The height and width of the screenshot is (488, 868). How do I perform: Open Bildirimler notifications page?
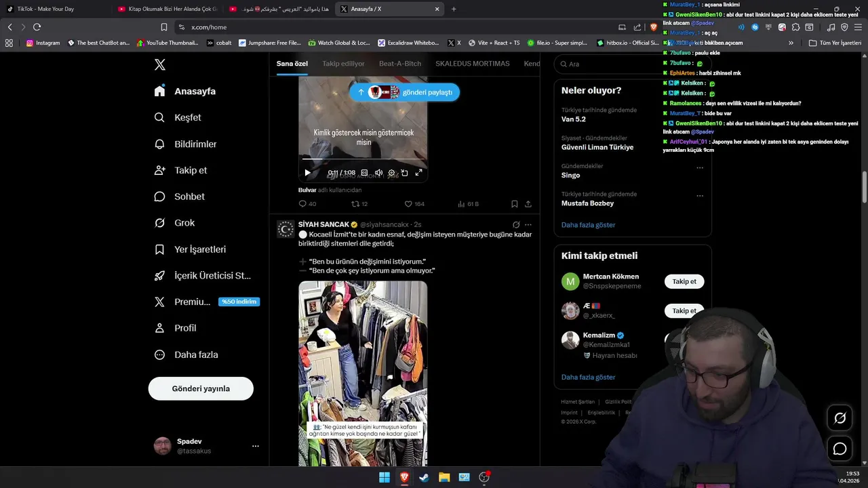[x=186, y=144]
